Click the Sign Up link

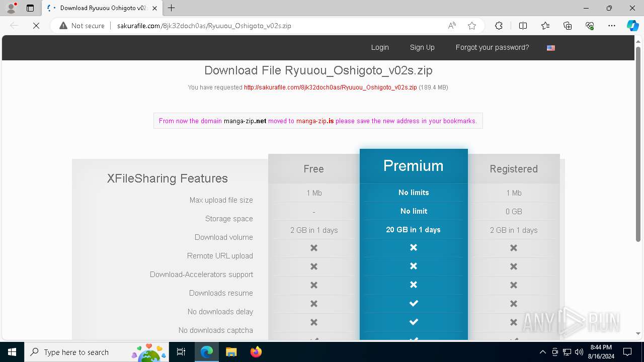pyautogui.click(x=422, y=47)
